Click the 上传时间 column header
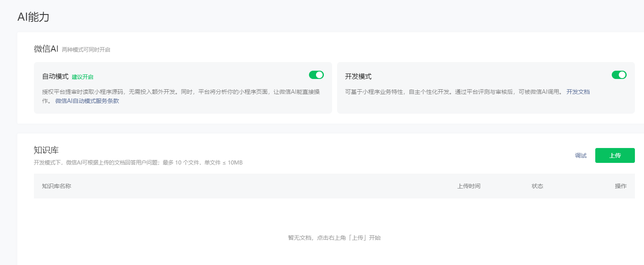644x265 pixels. 469,186
